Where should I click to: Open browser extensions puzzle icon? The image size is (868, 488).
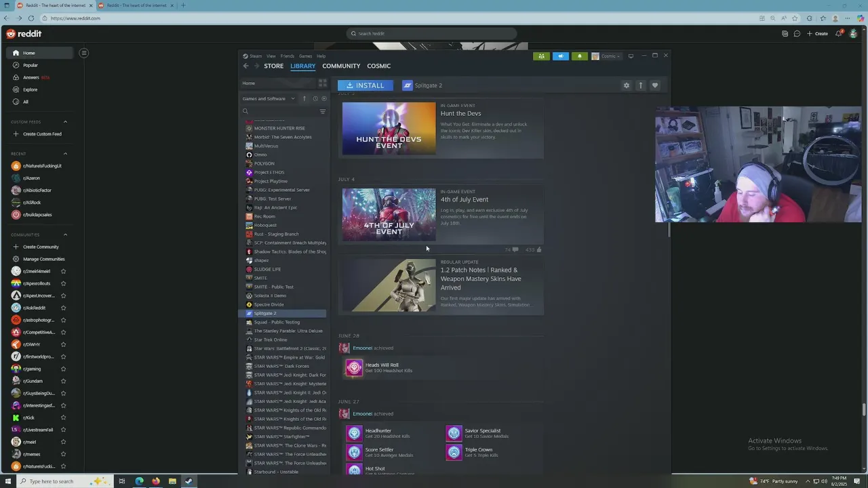click(810, 18)
